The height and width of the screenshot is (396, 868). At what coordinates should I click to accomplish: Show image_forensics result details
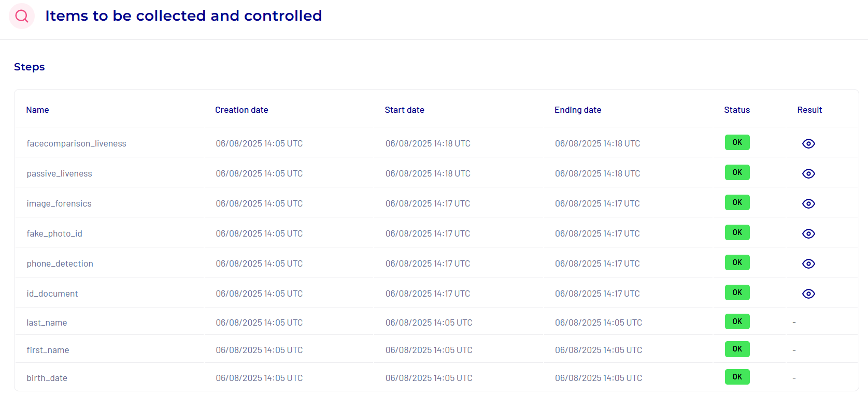(808, 203)
